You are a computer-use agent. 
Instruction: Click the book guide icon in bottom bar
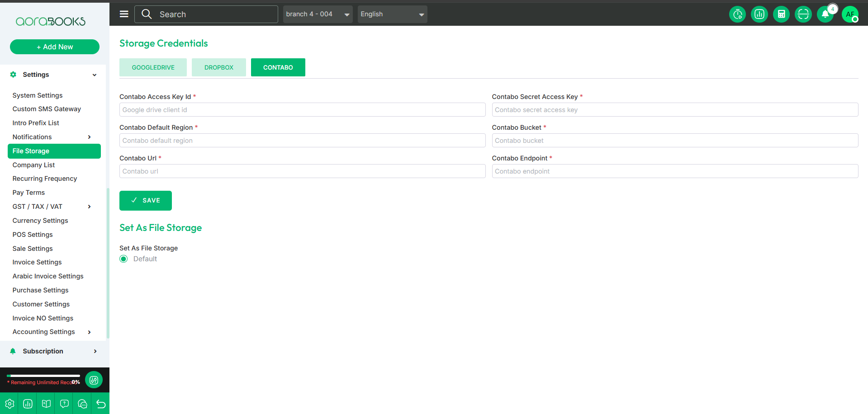tap(46, 404)
